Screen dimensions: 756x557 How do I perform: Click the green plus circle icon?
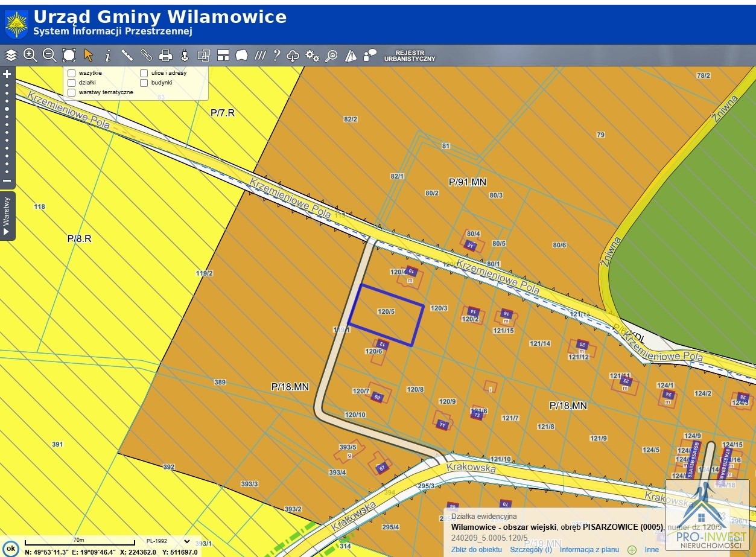[632, 550]
